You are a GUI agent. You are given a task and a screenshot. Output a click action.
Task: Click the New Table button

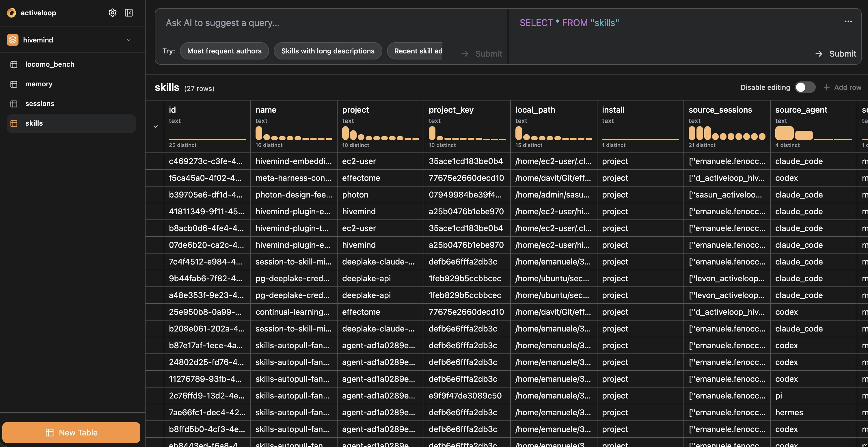pos(71,433)
